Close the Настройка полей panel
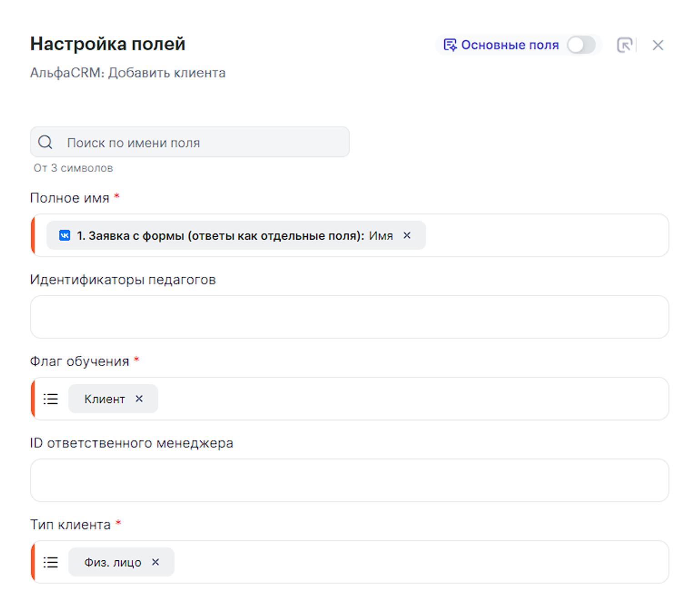Image resolution: width=700 pixels, height=597 pixels. pos(657,45)
